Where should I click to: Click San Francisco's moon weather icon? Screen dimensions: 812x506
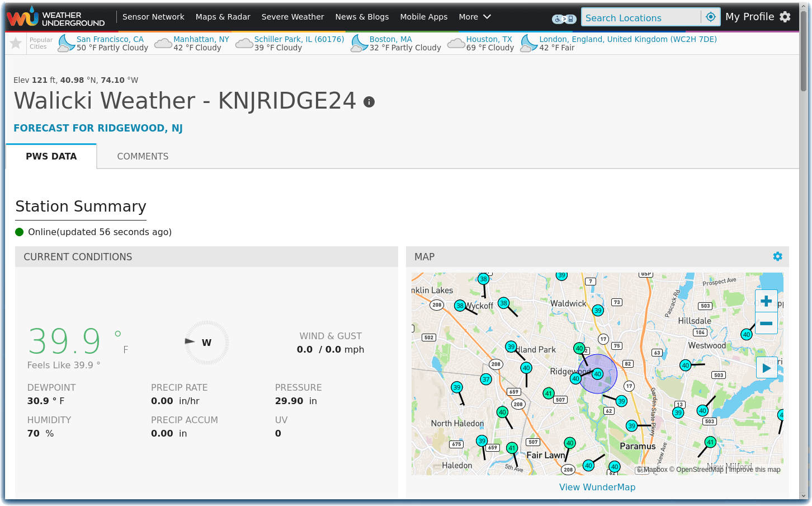[67, 43]
